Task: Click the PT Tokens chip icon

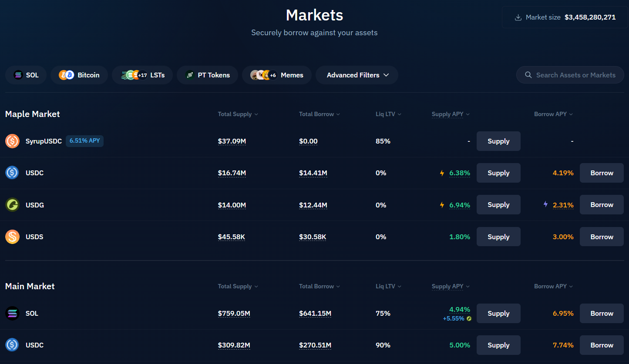Action: pos(190,75)
